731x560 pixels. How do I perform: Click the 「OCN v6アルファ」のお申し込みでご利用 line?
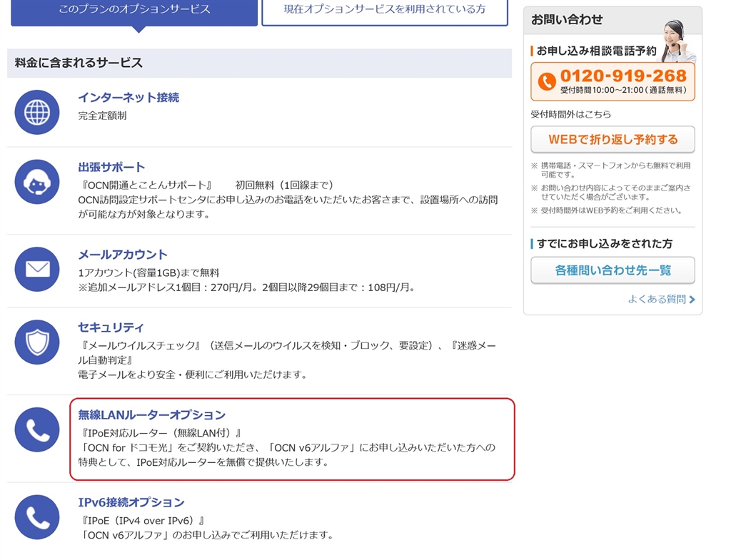coord(206,535)
